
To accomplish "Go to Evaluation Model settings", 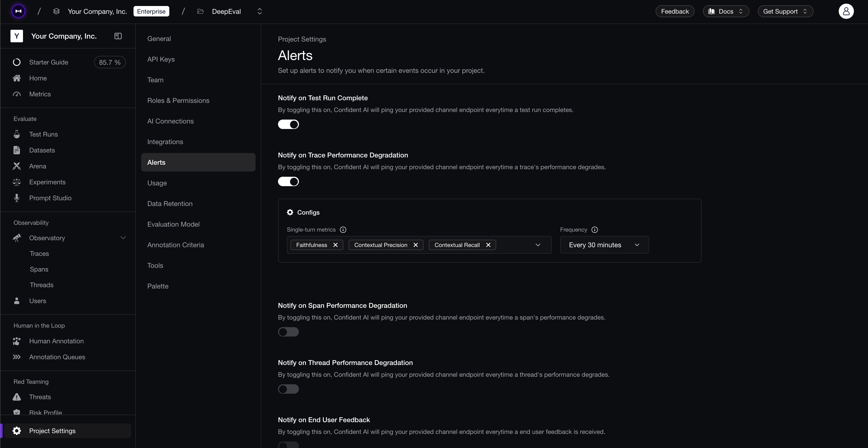I will (x=173, y=224).
